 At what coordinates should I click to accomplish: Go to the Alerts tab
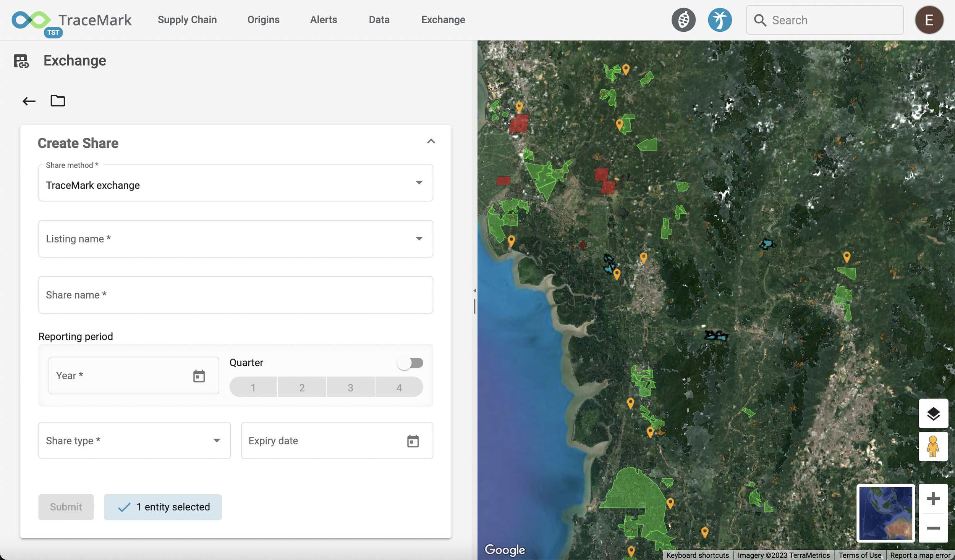[x=323, y=20]
